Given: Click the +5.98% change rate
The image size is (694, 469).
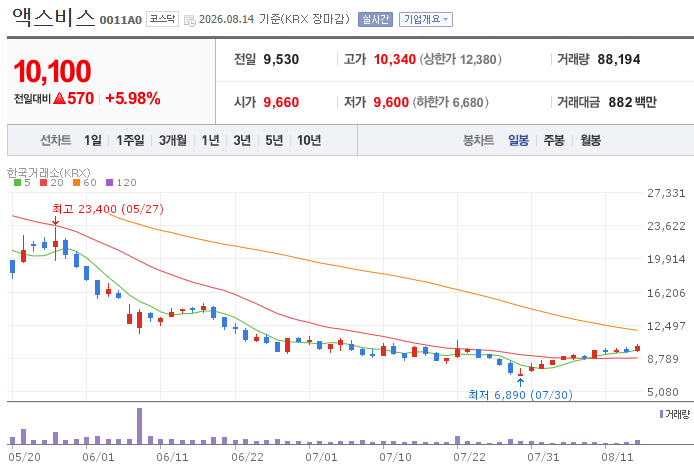Looking at the screenshot, I should [x=133, y=98].
